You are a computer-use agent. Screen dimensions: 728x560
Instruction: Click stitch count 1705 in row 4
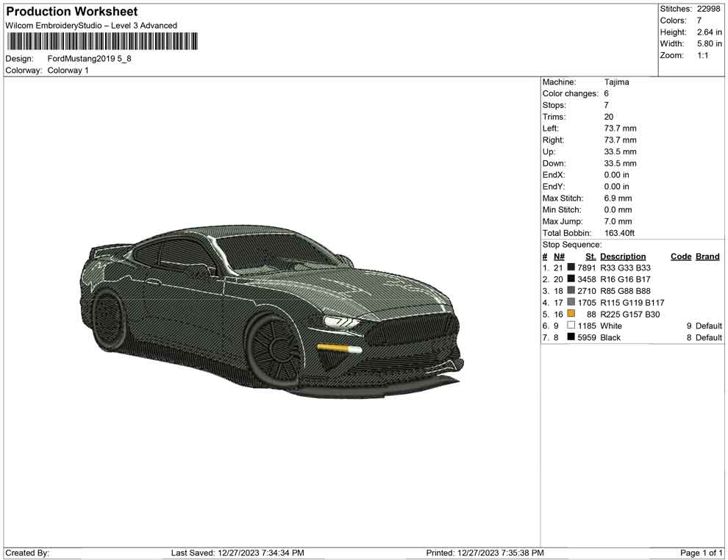586,303
